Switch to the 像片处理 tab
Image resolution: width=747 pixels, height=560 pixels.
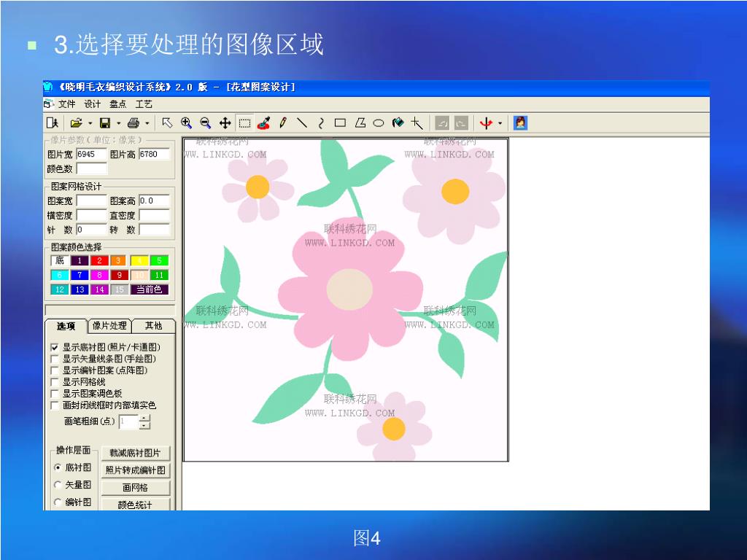(109, 326)
